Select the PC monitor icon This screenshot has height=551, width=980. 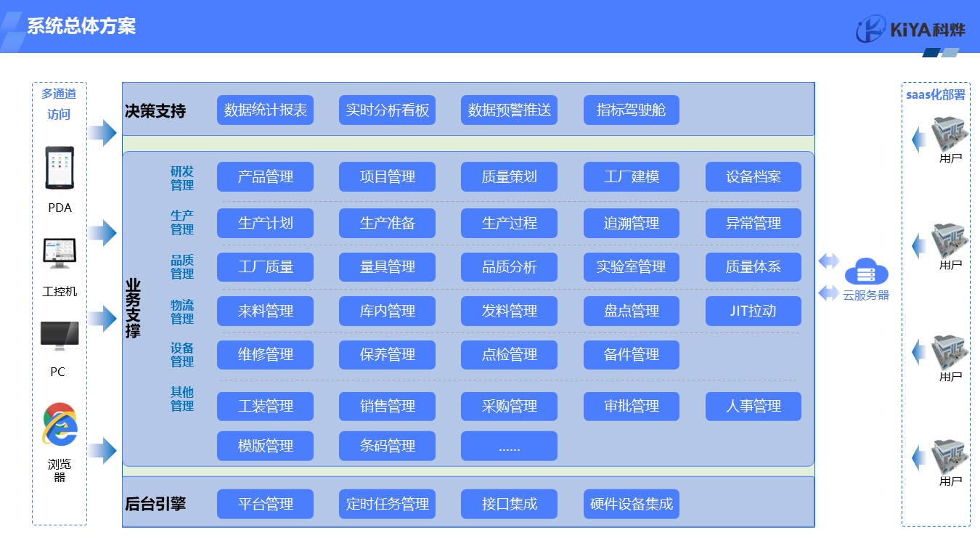tap(60, 335)
